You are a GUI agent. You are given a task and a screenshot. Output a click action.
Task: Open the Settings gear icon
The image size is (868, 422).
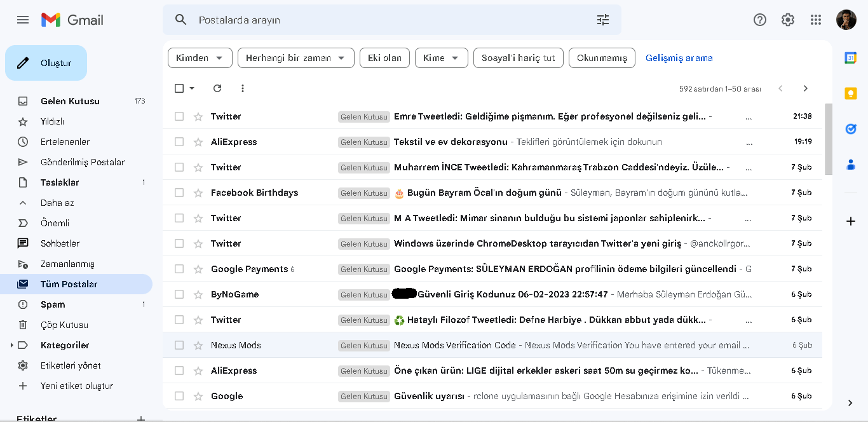[x=788, y=20]
